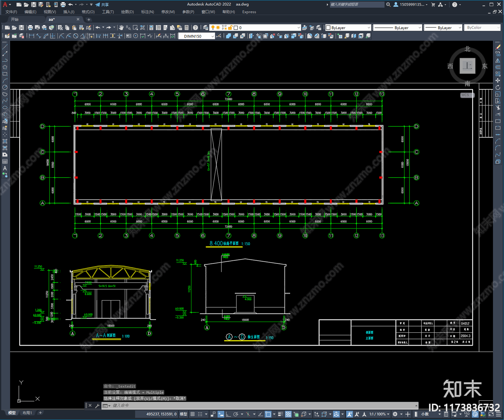Open the Express menu
Image resolution: width=504 pixels, height=420 pixels.
pyautogui.click(x=249, y=12)
